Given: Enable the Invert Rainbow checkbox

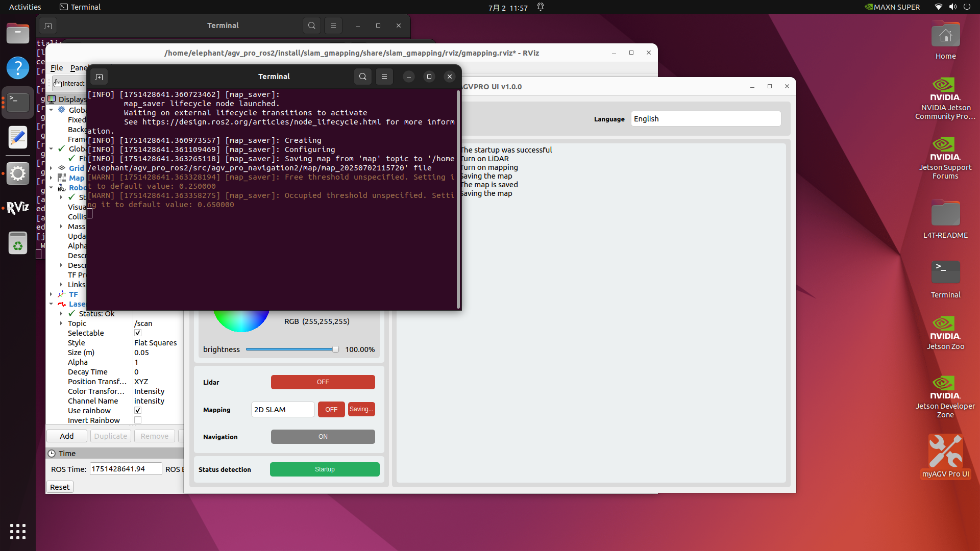Looking at the screenshot, I should click(138, 420).
